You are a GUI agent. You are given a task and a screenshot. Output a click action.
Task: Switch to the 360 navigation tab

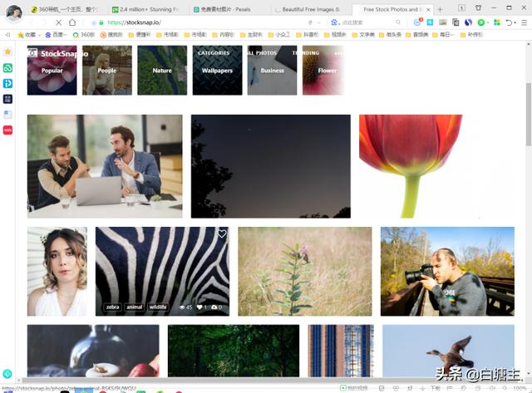click(x=63, y=9)
